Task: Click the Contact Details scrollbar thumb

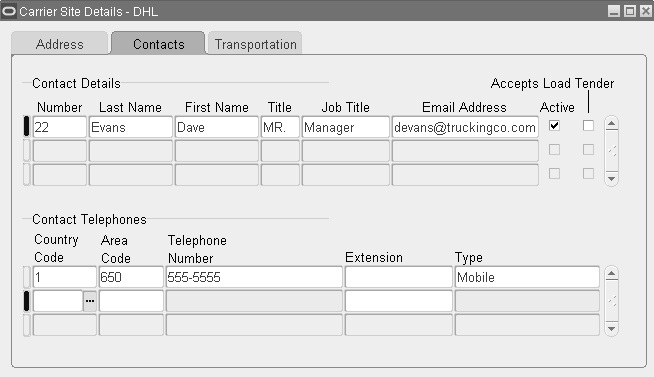Action: 611,151
